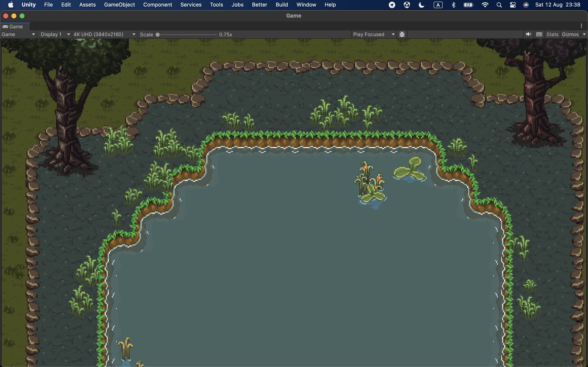Viewport: 588px width, 367px height.
Task: Open the macOS Control Center icon
Action: (x=513, y=5)
